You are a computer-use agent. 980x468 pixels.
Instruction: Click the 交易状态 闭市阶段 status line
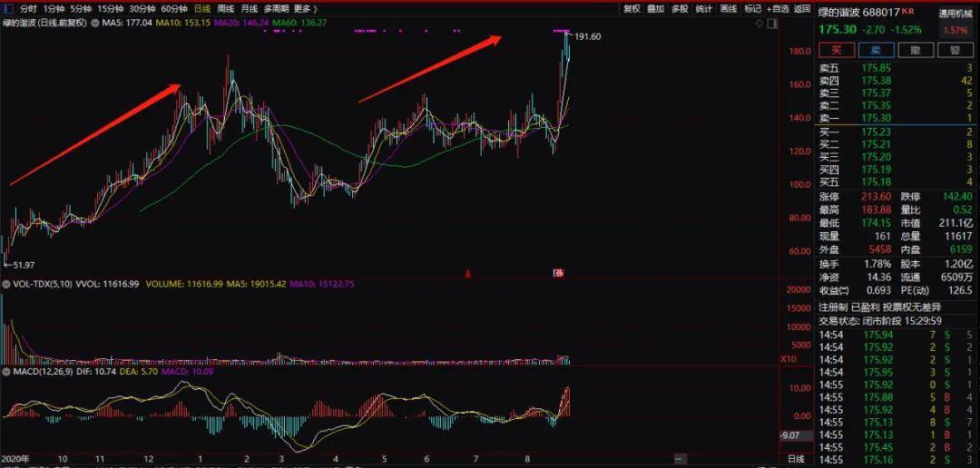click(x=880, y=321)
